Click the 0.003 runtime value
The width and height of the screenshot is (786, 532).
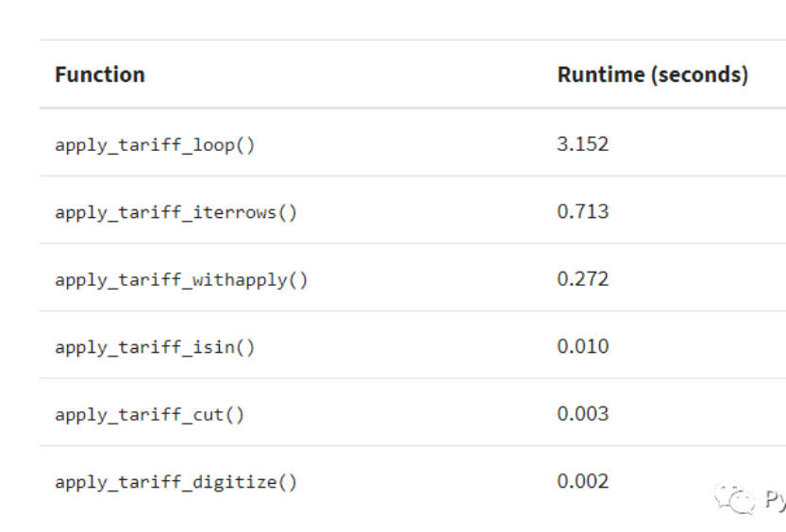tap(583, 414)
